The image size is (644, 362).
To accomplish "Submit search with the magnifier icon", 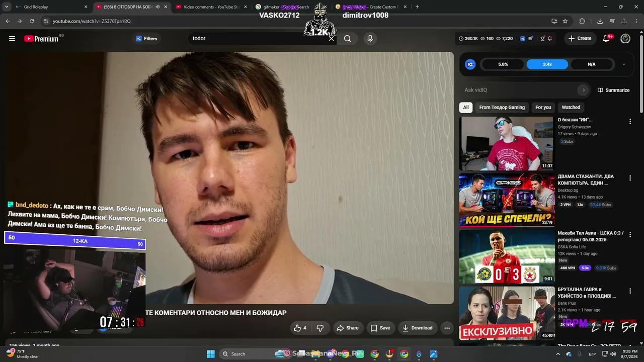I will click(x=348, y=39).
